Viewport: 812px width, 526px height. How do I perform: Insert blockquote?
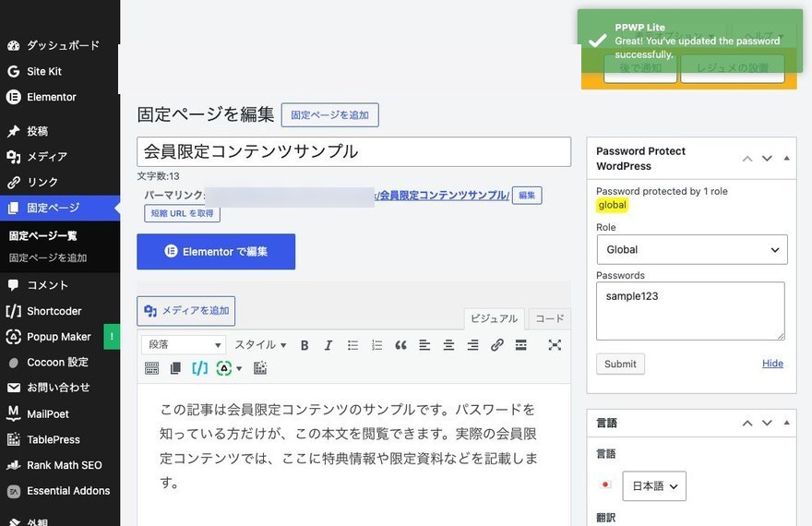(x=400, y=345)
